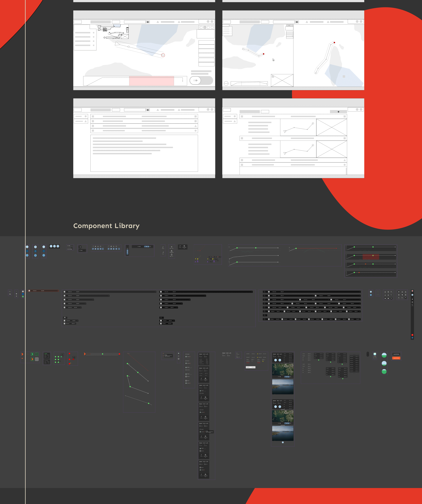
Task: Click the pink restricted zone in altitude chart
Action: click(151, 81)
